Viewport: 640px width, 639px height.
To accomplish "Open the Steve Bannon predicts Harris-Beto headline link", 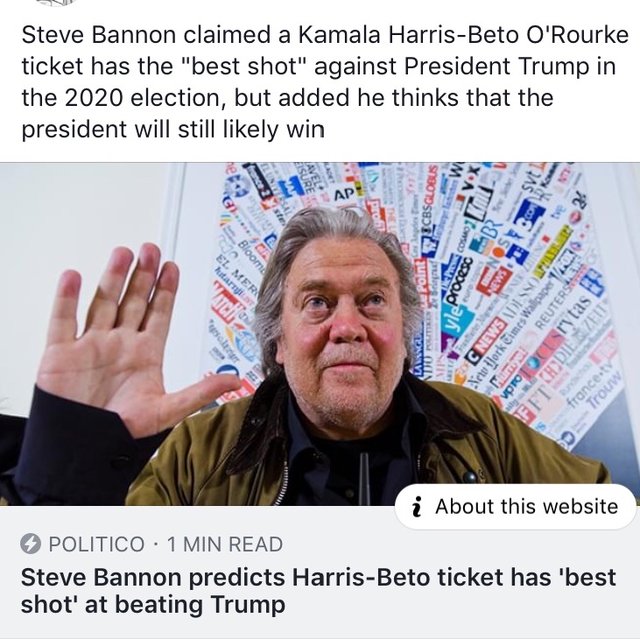I will pos(318,591).
